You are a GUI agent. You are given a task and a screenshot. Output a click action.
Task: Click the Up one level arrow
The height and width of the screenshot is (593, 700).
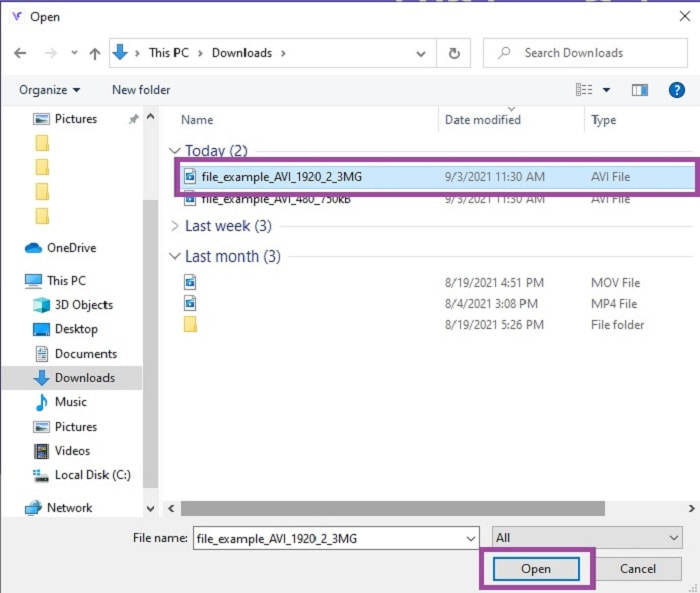tap(95, 53)
